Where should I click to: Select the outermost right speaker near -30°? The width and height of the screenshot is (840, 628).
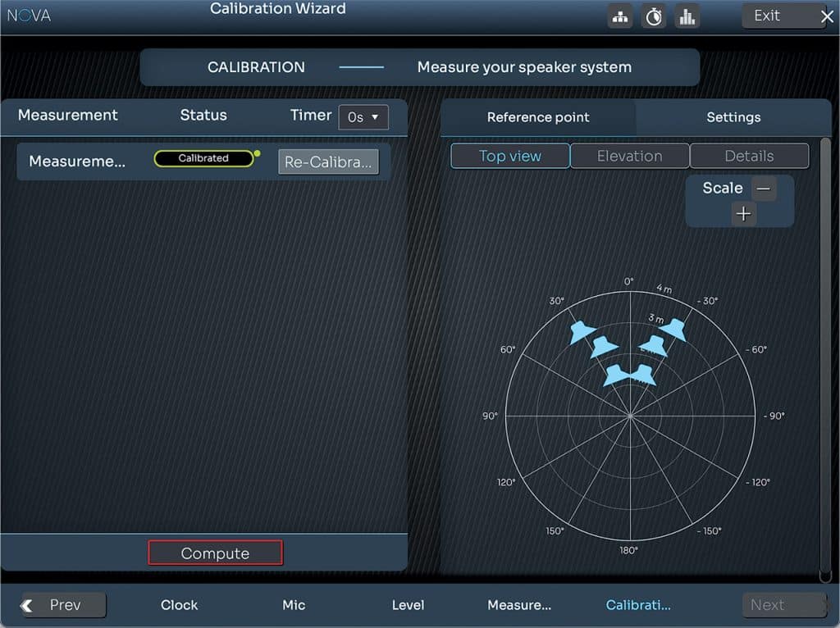click(673, 330)
